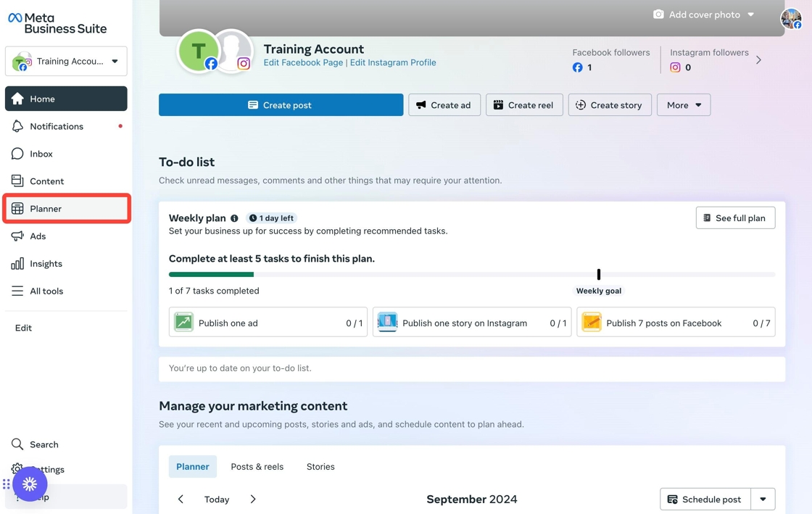Viewport: 812px width, 514px height.
Task: Click the purple floating assistant button
Action: (30, 484)
